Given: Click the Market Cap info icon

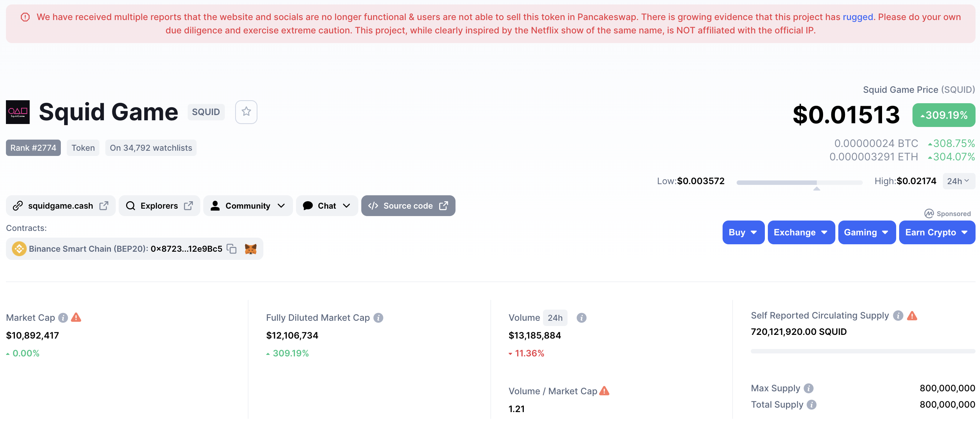Looking at the screenshot, I should pos(63,317).
